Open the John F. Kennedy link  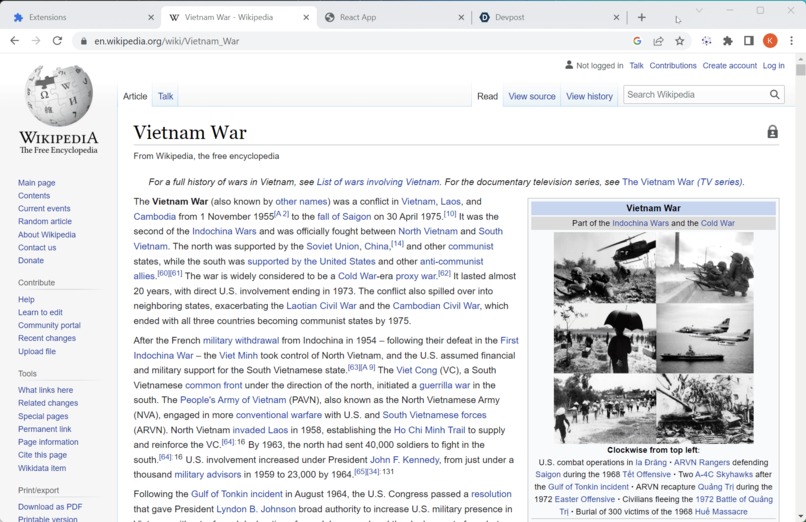pos(405,459)
